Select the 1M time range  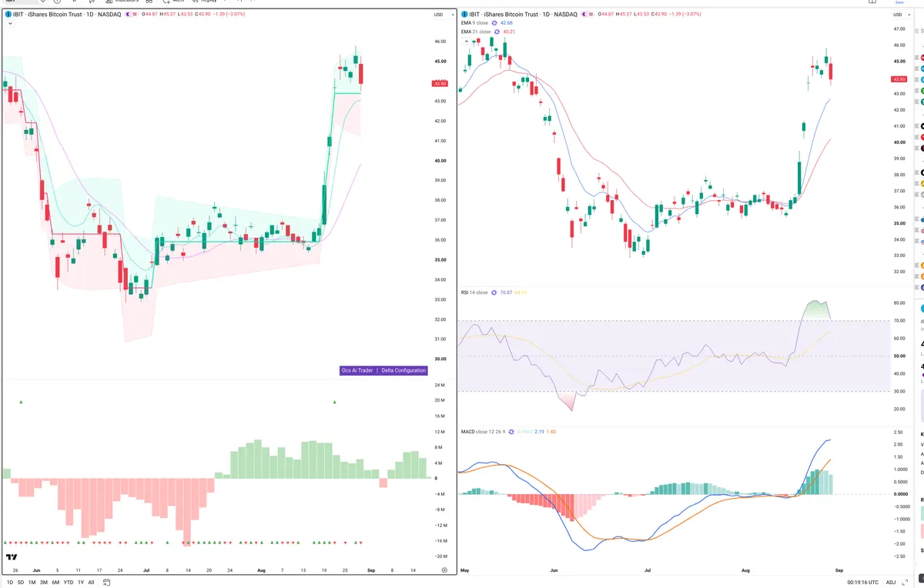click(32, 582)
